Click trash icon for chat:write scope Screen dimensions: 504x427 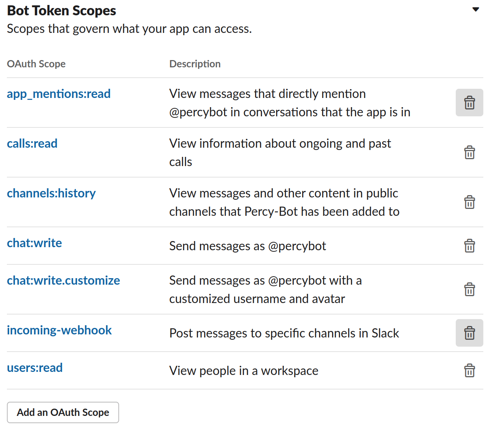tap(469, 246)
